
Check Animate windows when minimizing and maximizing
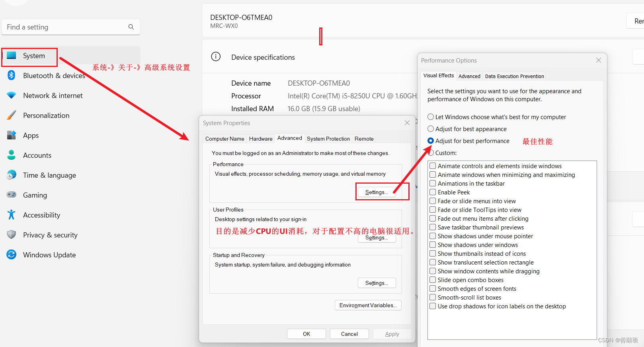point(433,174)
